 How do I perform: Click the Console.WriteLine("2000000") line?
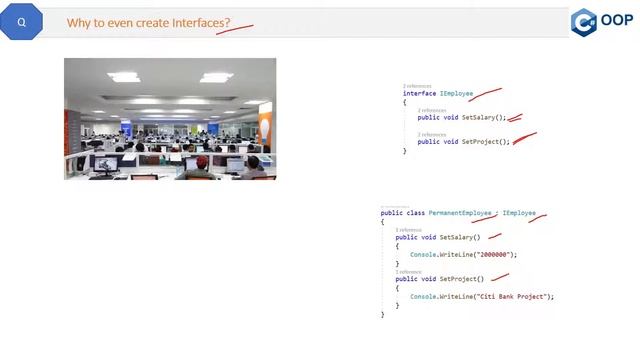tap(463, 255)
